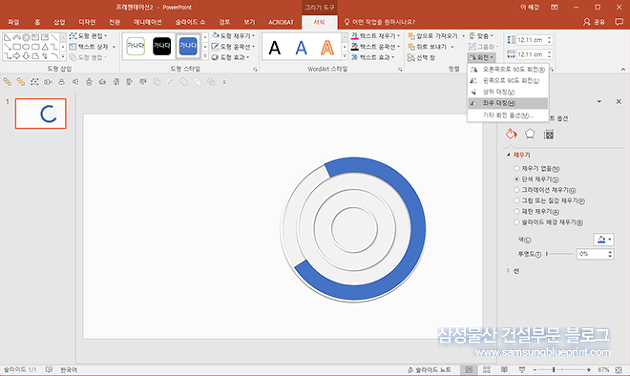Open the 도형 윤곽선 (Shape Outline) dropdown
Image resolution: width=630 pixels, height=376 pixels.
coord(233,47)
